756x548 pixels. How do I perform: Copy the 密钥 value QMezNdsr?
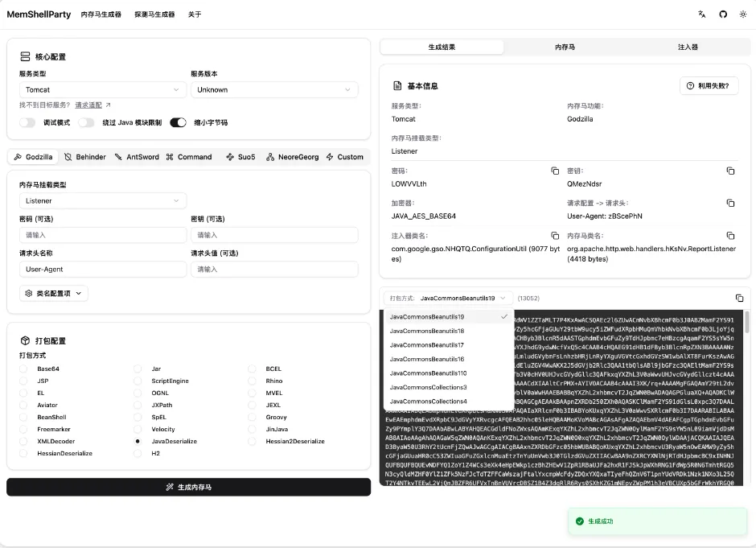[x=730, y=171]
